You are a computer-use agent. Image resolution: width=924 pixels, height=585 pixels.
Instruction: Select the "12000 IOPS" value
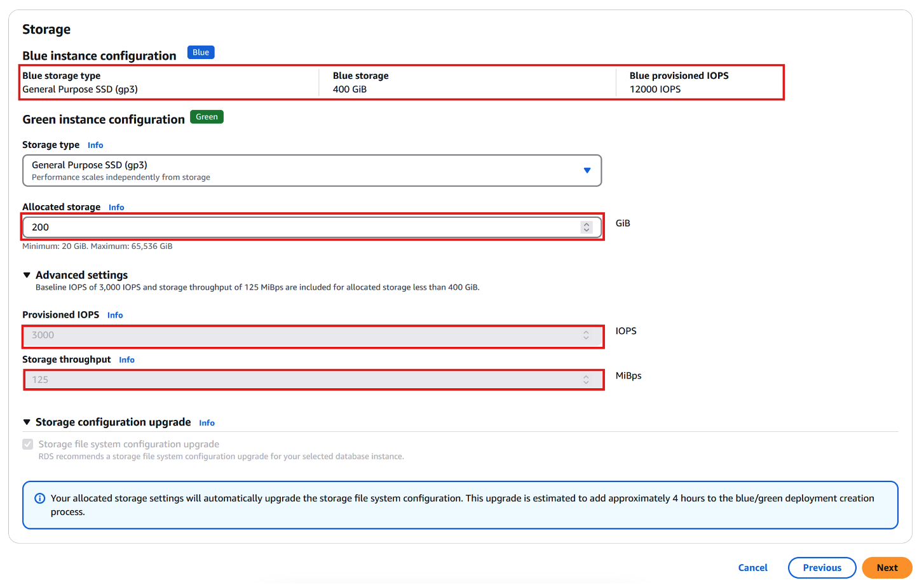pos(655,90)
